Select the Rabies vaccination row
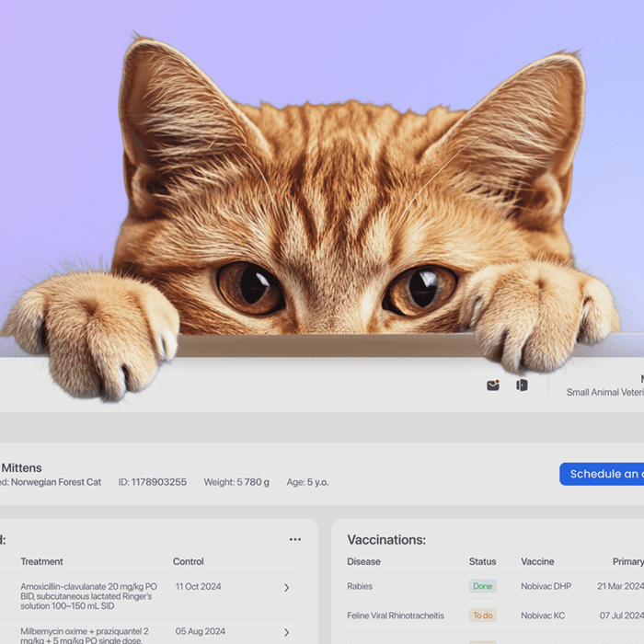Viewport: 644px width, 644px height. 360,586
